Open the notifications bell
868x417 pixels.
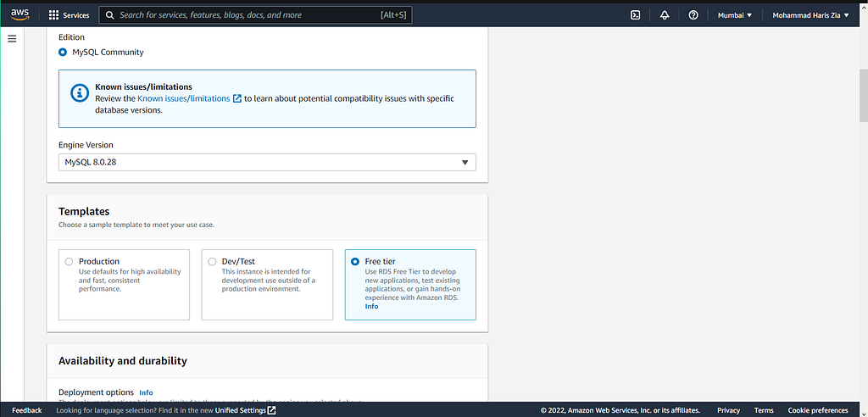click(665, 15)
